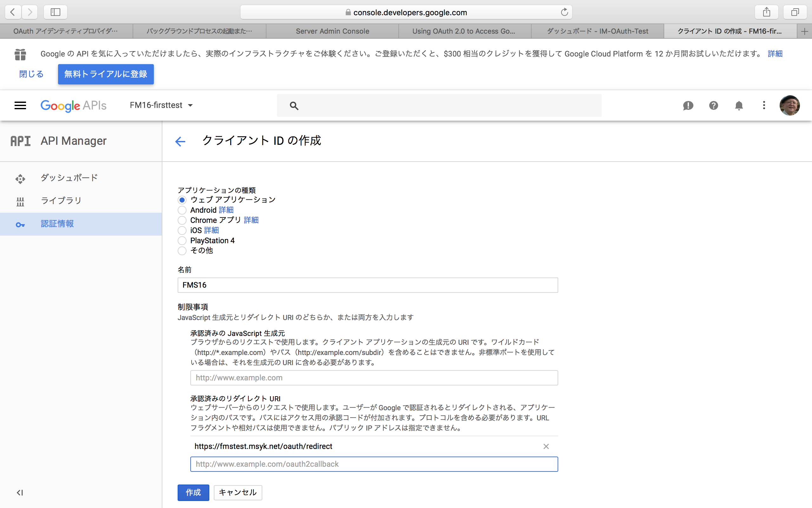The width and height of the screenshot is (812, 508).
Task: Select the Chrome アプリ radio button
Action: [182, 220]
